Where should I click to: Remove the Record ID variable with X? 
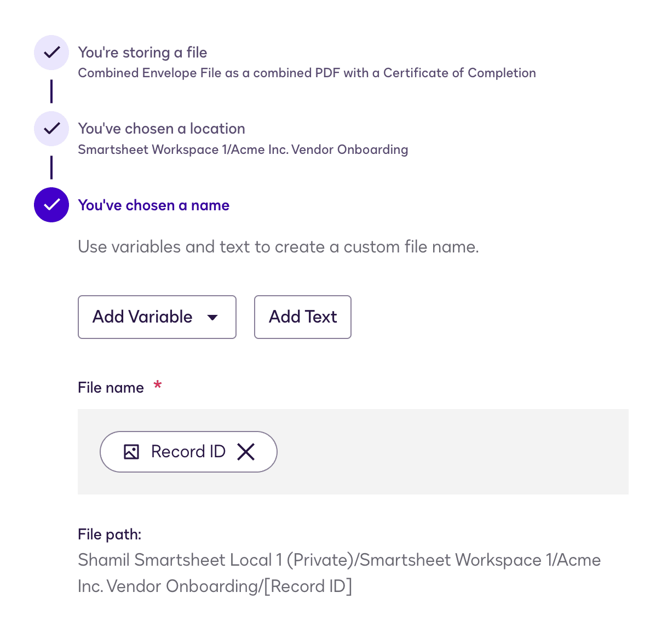pyautogui.click(x=246, y=452)
